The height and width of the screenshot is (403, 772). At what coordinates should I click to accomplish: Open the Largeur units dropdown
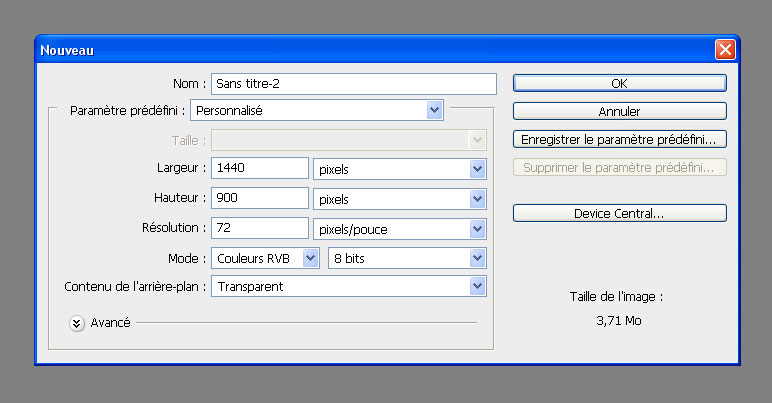coord(400,169)
